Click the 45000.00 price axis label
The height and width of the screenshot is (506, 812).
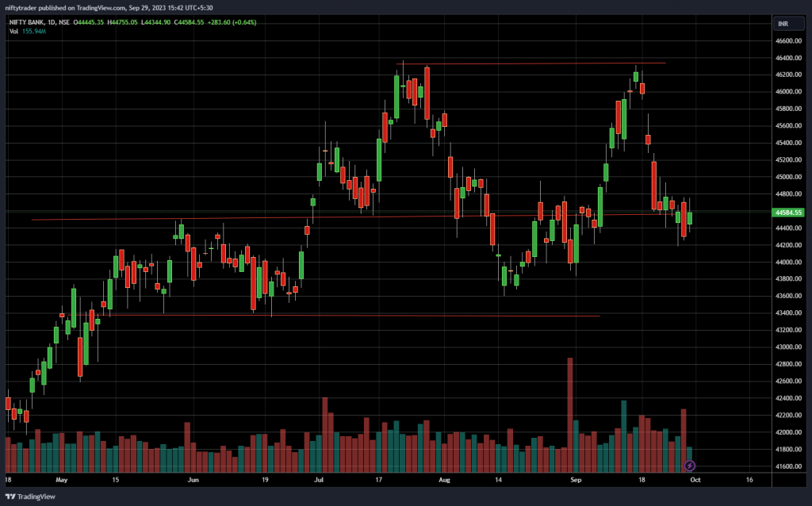coord(789,177)
